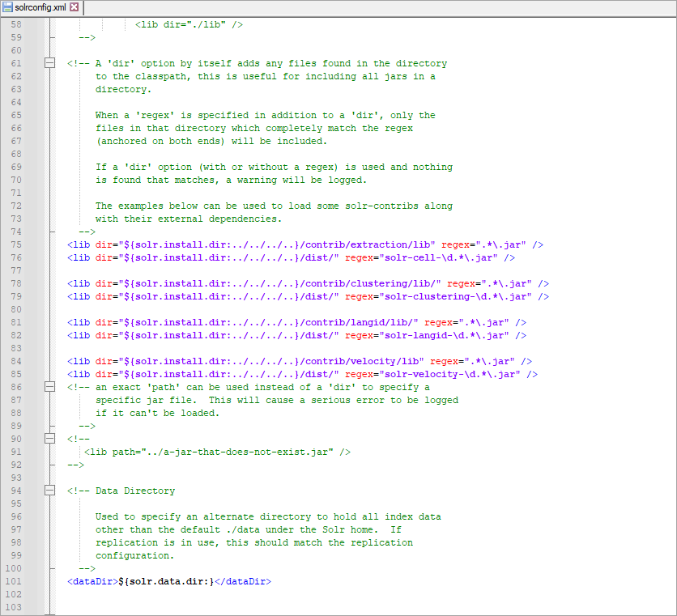Image resolution: width=677 pixels, height=616 pixels.
Task: Click line number 58 in the margin
Action: click(x=17, y=24)
